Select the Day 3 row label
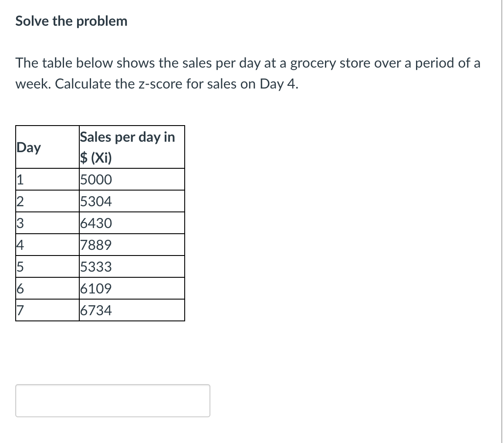 tap(19, 222)
